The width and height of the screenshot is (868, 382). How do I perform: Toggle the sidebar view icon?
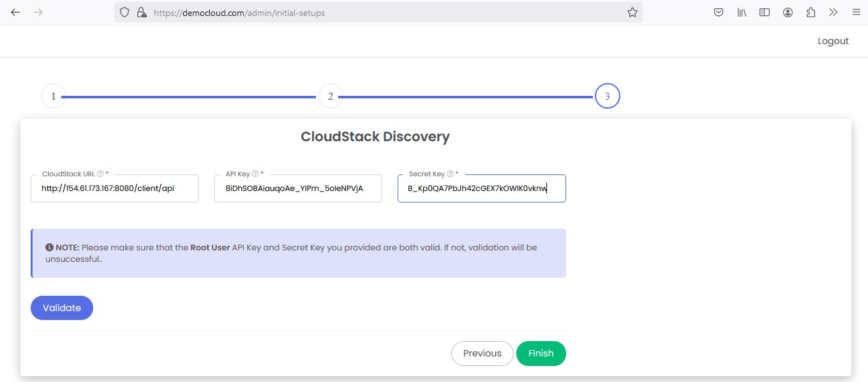pyautogui.click(x=765, y=12)
